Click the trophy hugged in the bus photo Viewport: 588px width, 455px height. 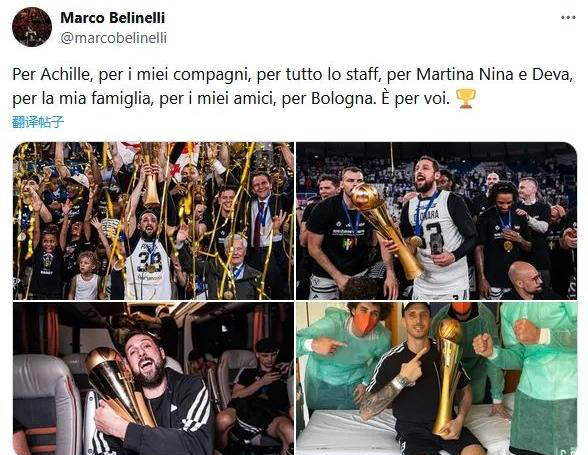(119, 385)
